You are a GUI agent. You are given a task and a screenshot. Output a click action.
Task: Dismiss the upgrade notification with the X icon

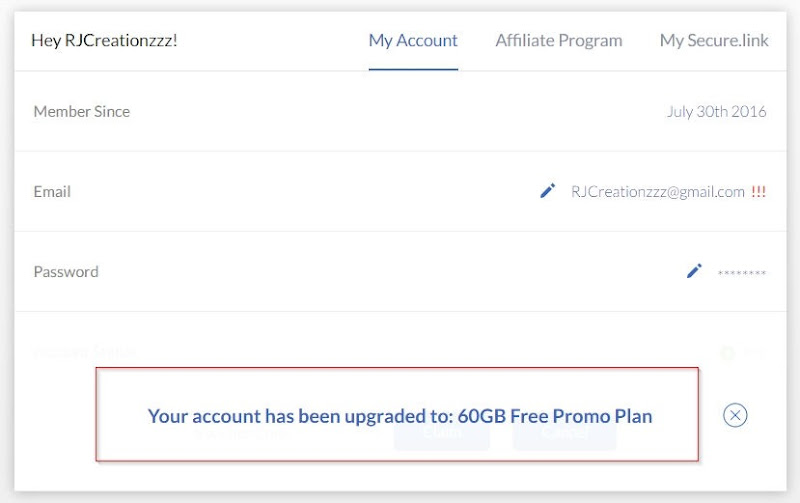click(x=735, y=415)
